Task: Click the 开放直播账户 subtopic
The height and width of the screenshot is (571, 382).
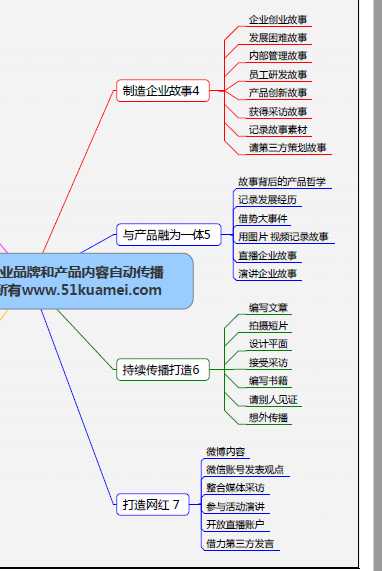Action: point(235,525)
